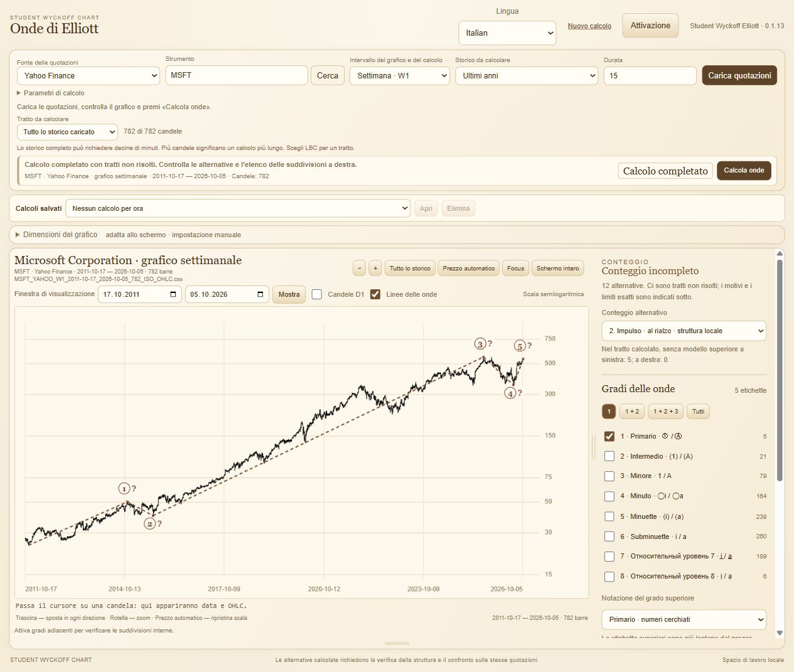Open Conteggio alternativo dropdown
The height and width of the screenshot is (672, 794).
click(x=684, y=331)
